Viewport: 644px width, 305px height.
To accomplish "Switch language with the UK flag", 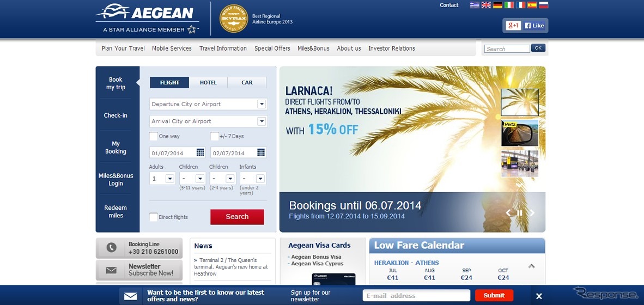I will click(486, 5).
